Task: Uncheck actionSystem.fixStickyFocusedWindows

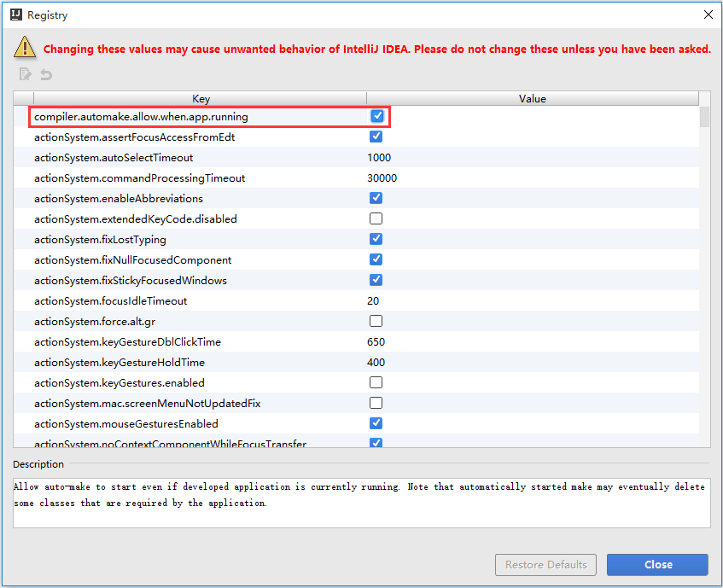Action: coord(376,280)
